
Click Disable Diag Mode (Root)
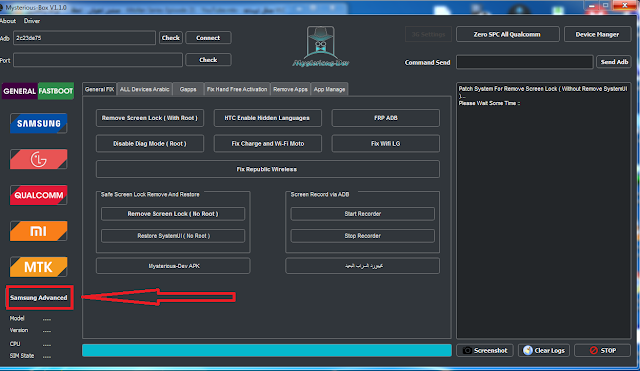[x=150, y=144]
